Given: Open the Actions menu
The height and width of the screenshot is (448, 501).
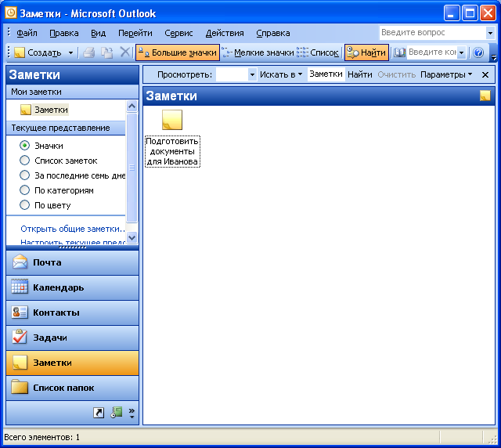Looking at the screenshot, I should (225, 33).
